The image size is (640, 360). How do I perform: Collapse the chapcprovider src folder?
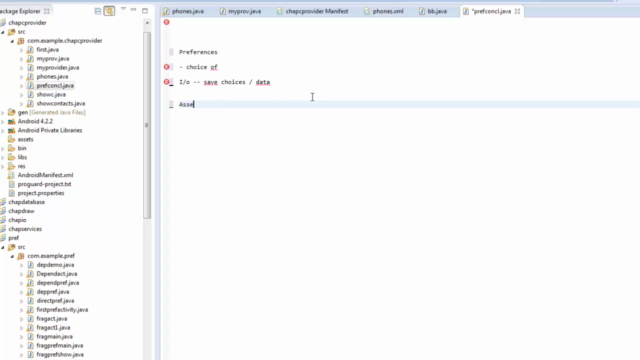(3, 32)
